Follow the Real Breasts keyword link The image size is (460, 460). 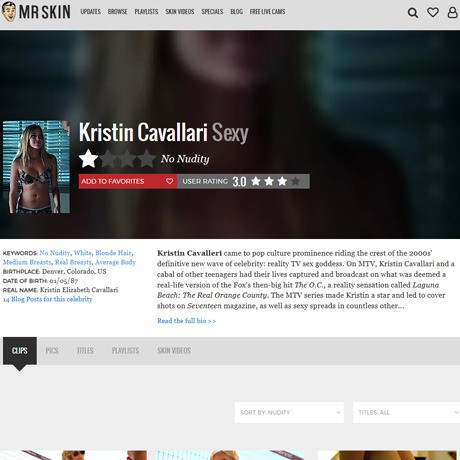73,262
